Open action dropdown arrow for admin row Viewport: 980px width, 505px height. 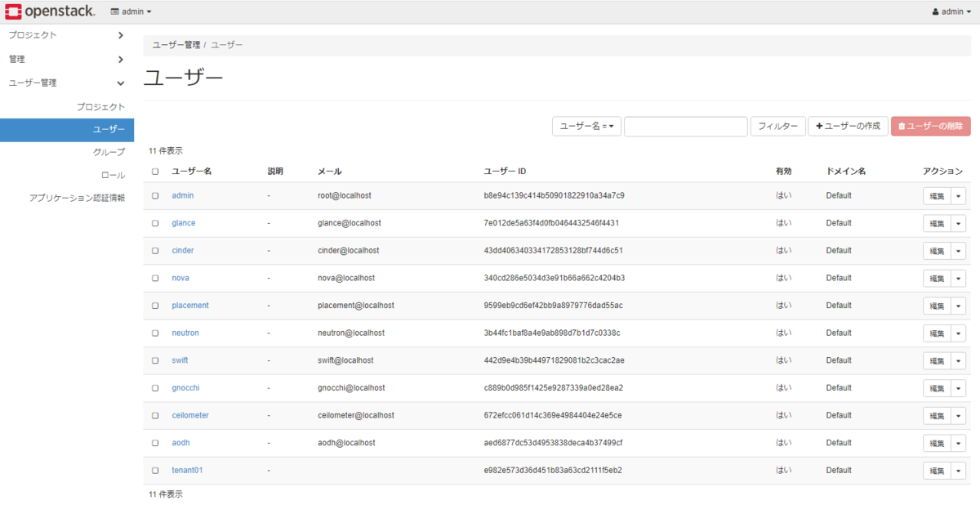[x=959, y=196]
